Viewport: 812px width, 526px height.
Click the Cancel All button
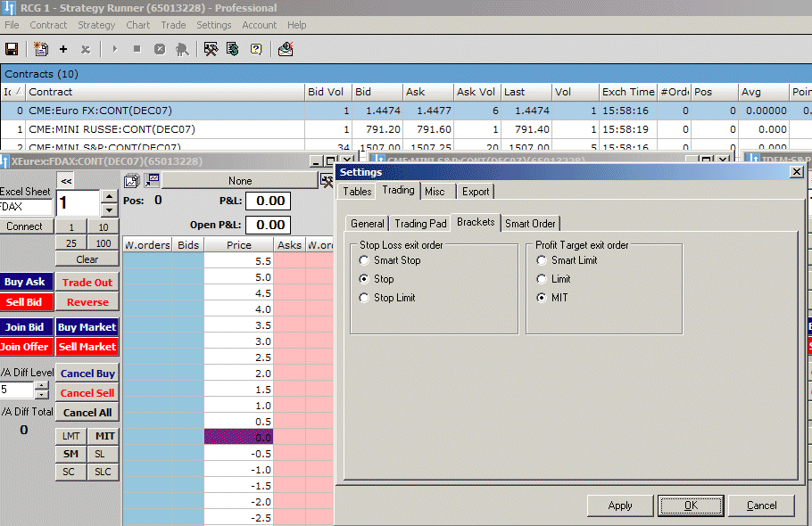pyautogui.click(x=87, y=413)
